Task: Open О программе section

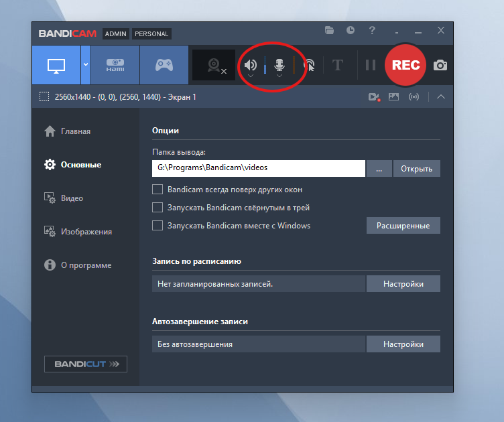Action: 78,265
